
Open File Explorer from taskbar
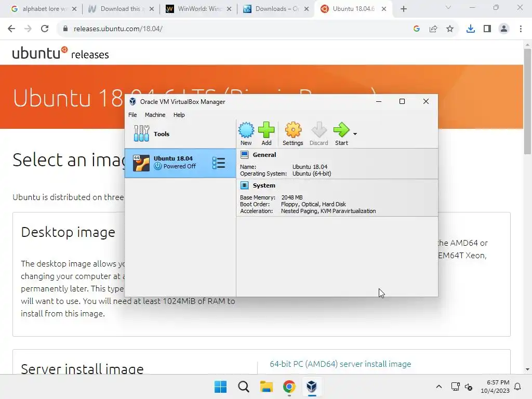(267, 387)
